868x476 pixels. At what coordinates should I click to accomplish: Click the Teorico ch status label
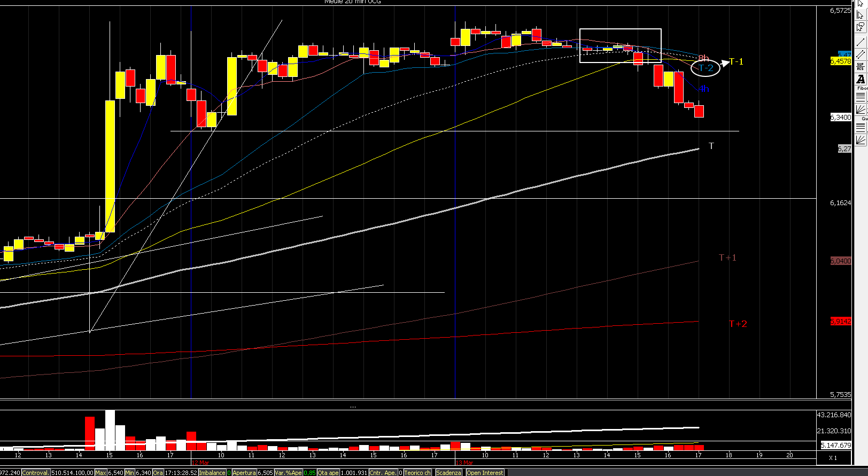(x=417, y=473)
